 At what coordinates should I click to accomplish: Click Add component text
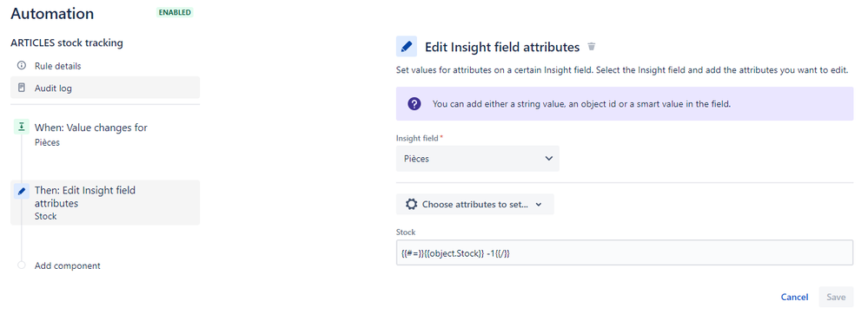(x=68, y=265)
